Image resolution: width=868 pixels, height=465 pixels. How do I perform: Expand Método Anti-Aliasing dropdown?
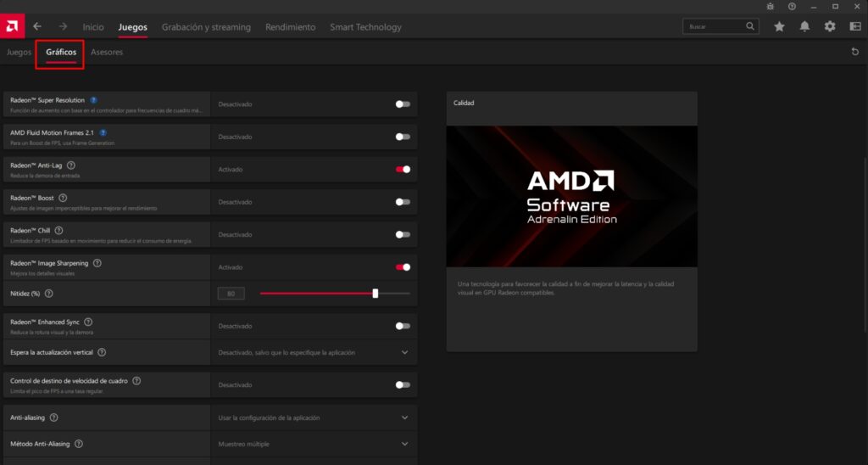[404, 444]
